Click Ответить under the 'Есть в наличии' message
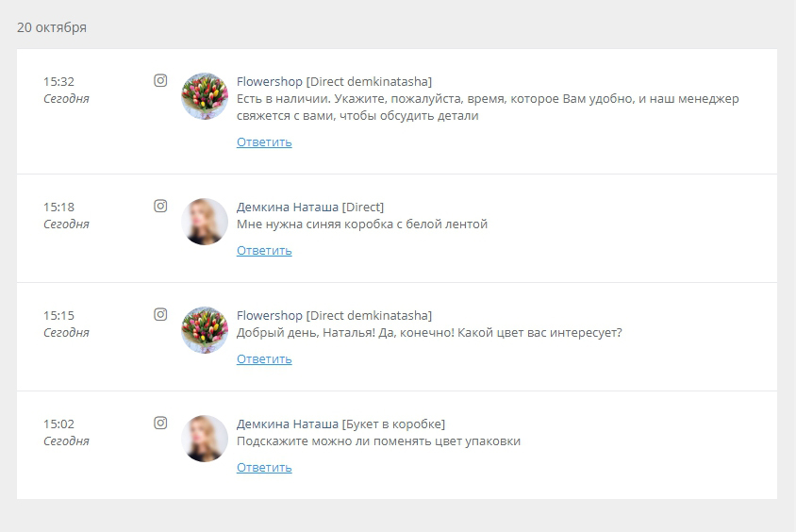The width and height of the screenshot is (796, 532). pyautogui.click(x=264, y=142)
